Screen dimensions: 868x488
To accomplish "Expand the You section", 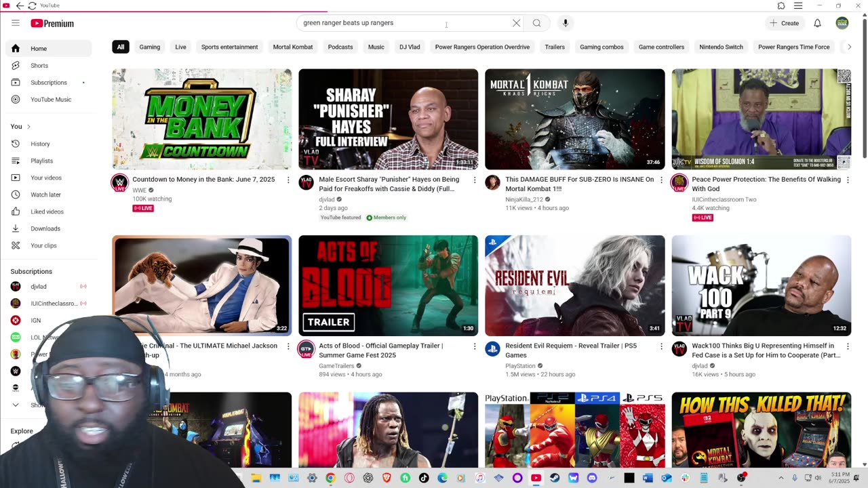I will coord(20,126).
